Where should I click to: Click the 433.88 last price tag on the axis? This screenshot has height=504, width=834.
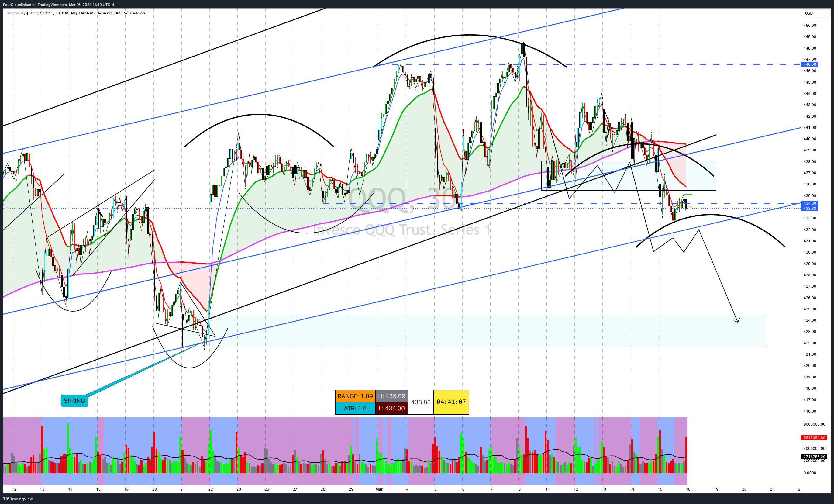click(x=810, y=208)
